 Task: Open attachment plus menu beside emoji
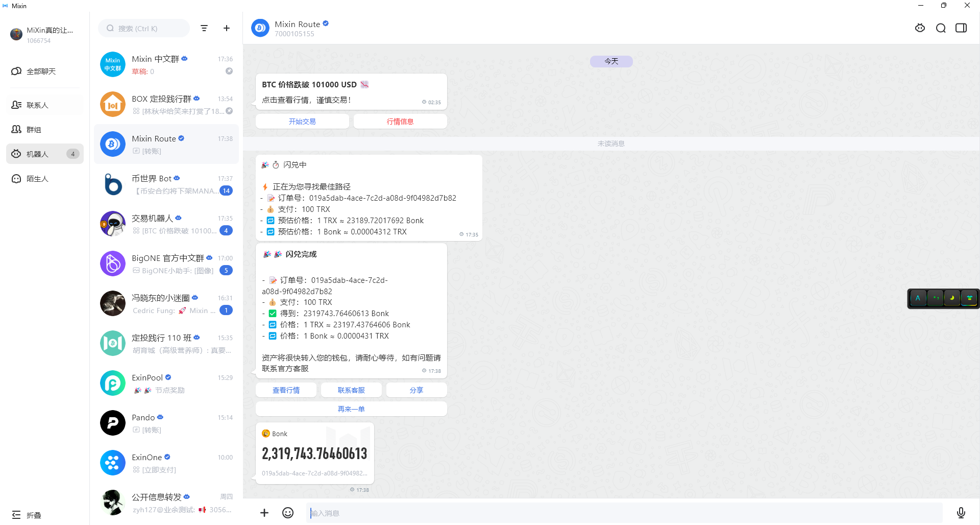tap(264, 513)
